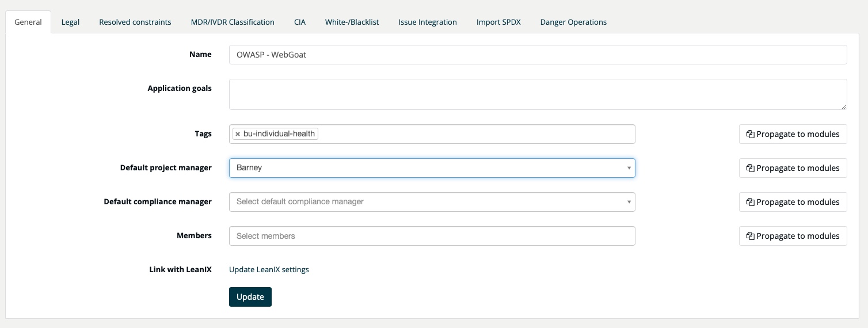Propagate Members to modules

(x=793, y=236)
